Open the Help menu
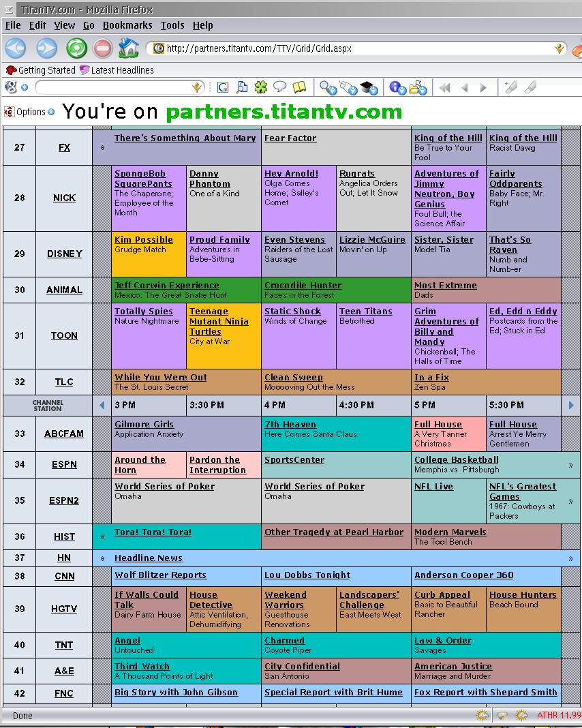The image size is (582, 728). pyautogui.click(x=203, y=25)
